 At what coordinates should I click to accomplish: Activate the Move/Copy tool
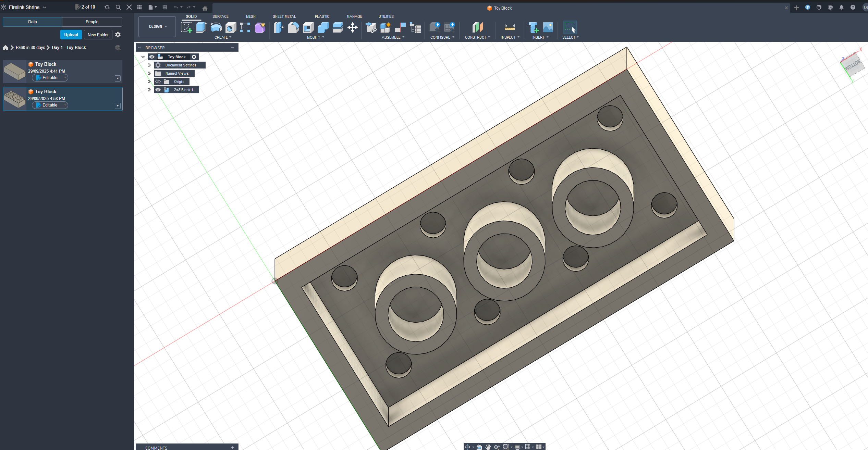pos(353,27)
